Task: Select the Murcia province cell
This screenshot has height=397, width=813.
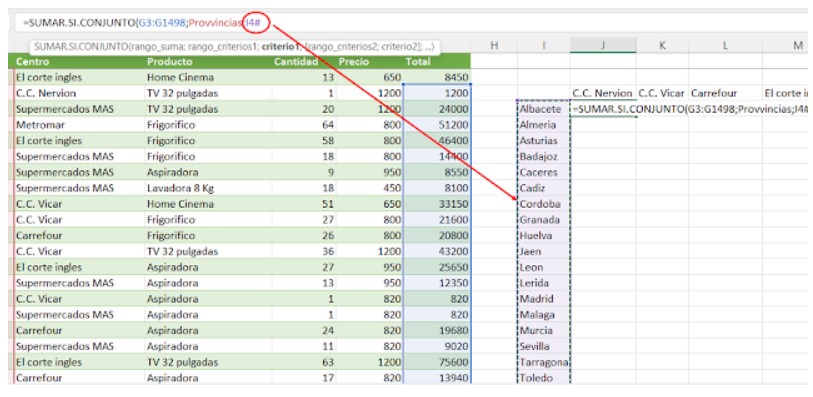Action: point(543,331)
